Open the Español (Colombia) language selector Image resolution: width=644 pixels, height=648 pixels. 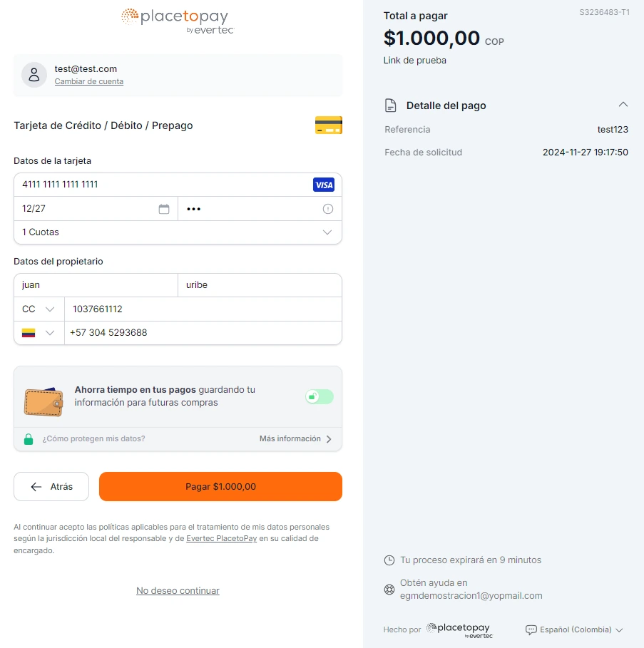click(x=575, y=629)
